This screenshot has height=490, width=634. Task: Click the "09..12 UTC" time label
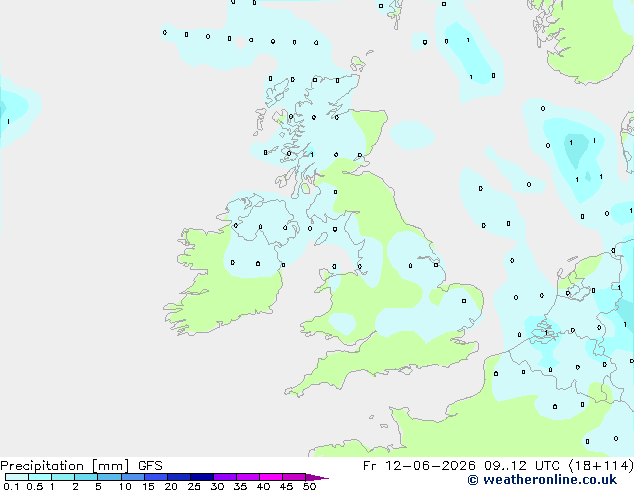click(522, 466)
